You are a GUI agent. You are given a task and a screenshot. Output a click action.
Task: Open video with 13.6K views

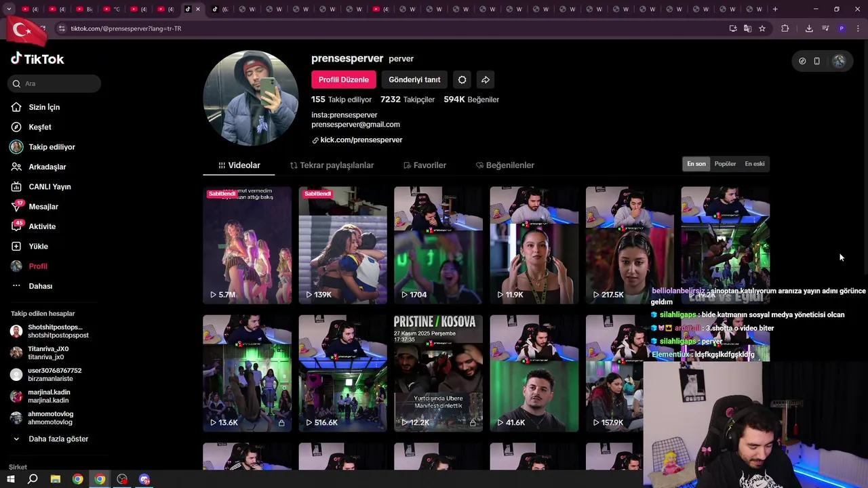[247, 373]
